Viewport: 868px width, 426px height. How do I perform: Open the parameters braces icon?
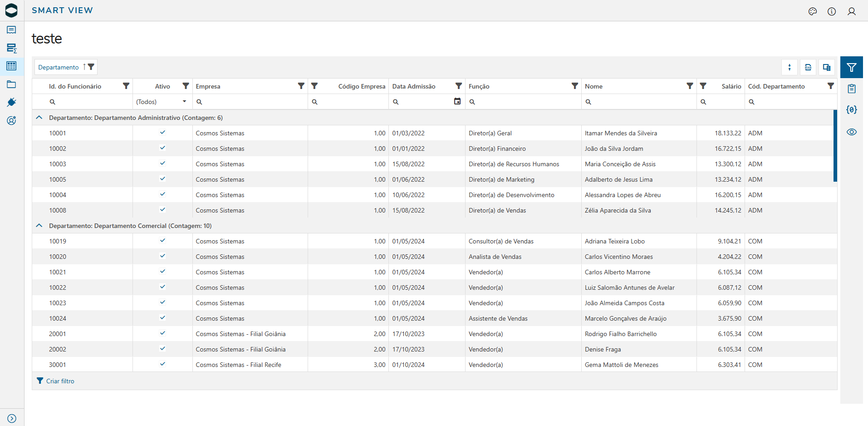(851, 110)
